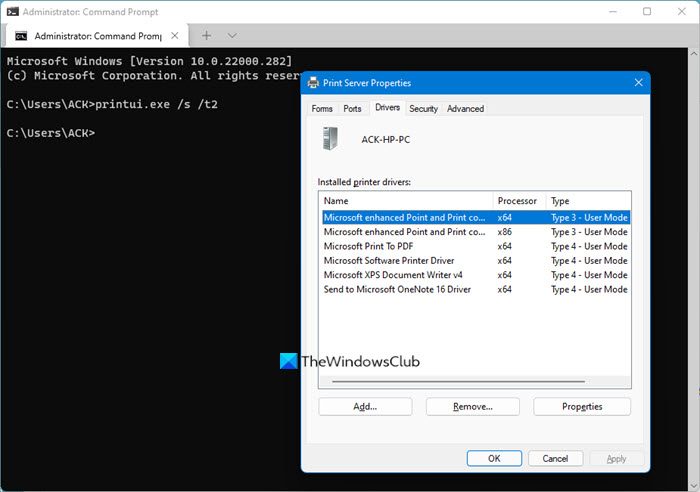
Task: Select the Drivers tab
Action: pyautogui.click(x=388, y=108)
